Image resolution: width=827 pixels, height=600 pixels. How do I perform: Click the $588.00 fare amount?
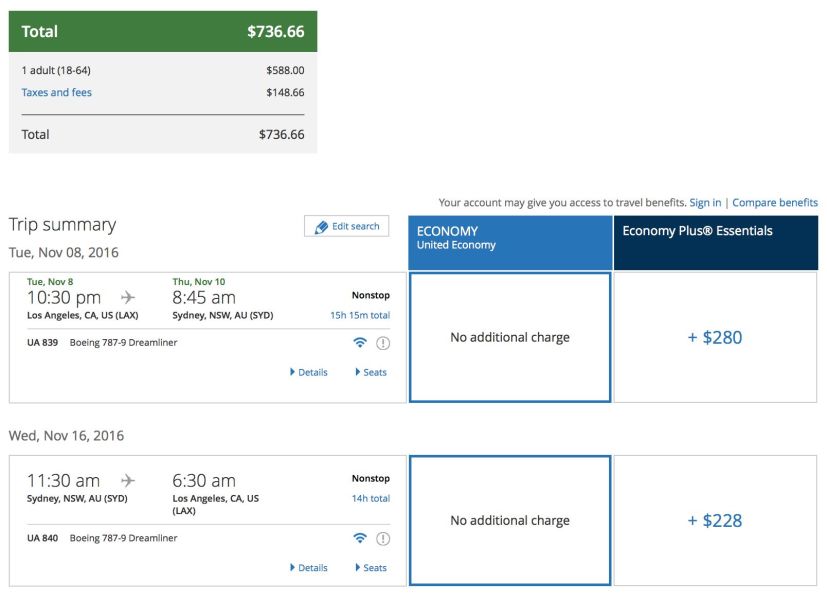pos(285,70)
